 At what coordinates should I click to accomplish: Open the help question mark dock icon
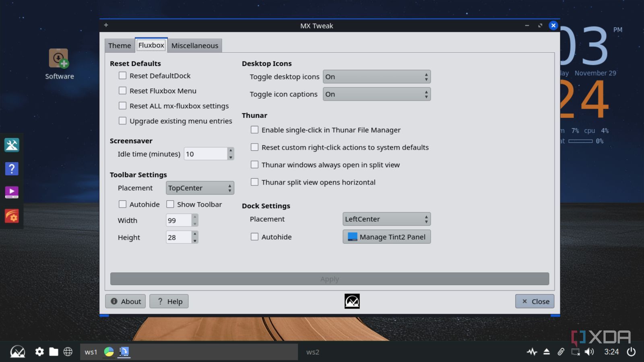point(12,169)
